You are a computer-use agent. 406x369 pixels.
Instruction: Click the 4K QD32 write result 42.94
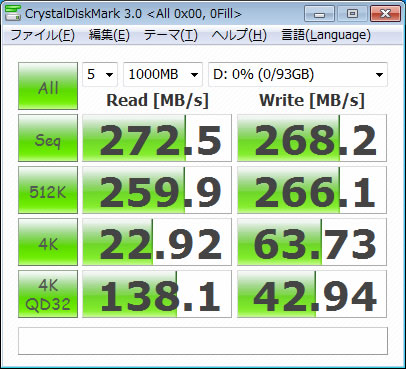312,294
